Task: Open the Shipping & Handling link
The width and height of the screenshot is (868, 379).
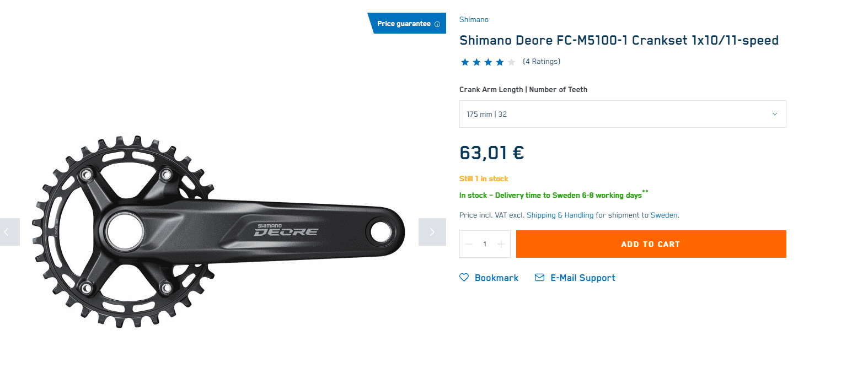Action: (x=560, y=215)
